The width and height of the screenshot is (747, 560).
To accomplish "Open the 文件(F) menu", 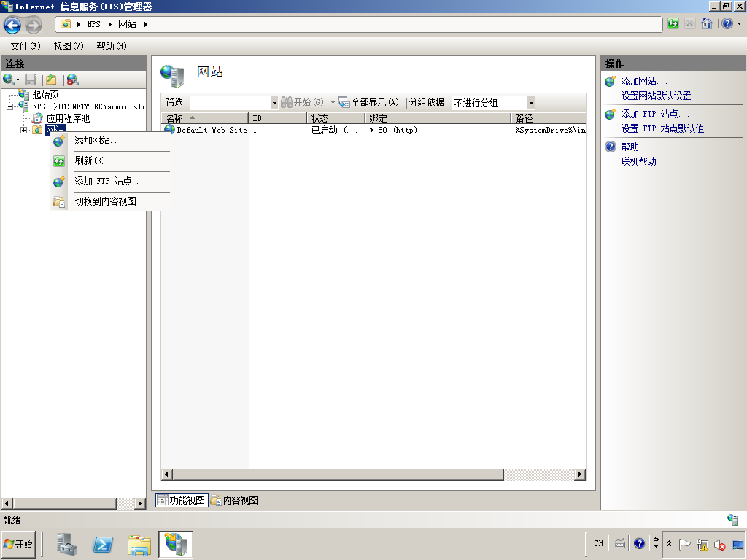I will coord(26,46).
